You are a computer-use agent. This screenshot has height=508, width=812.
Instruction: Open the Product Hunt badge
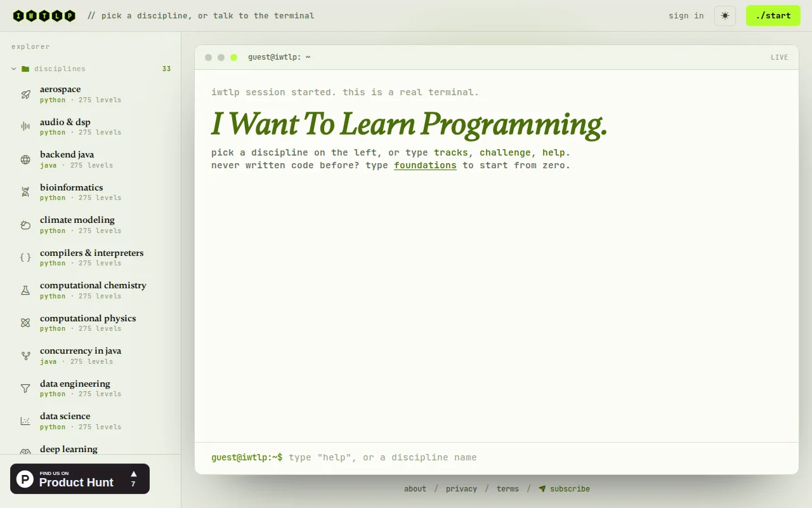(x=80, y=479)
